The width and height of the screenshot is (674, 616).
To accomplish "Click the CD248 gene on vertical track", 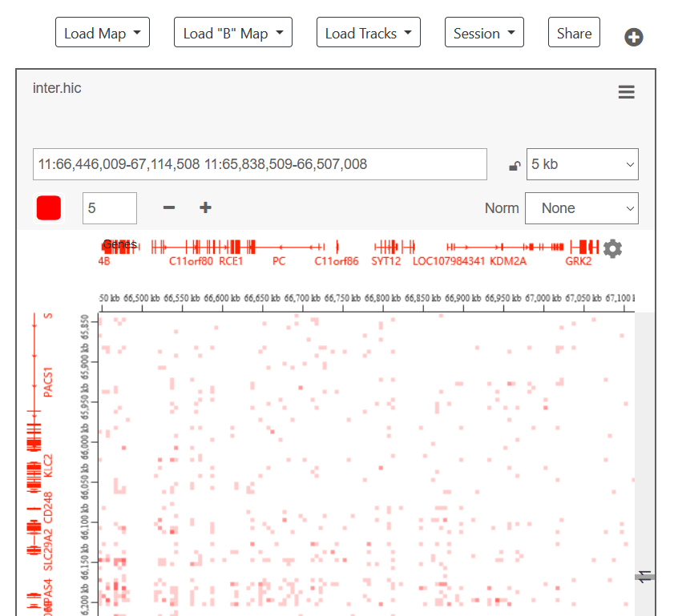I will point(48,507).
